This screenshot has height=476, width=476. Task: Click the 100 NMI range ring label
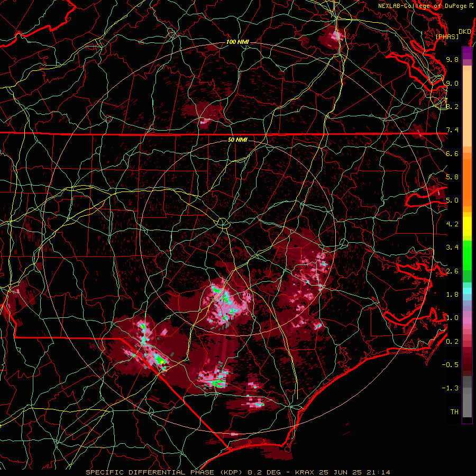[237, 42]
